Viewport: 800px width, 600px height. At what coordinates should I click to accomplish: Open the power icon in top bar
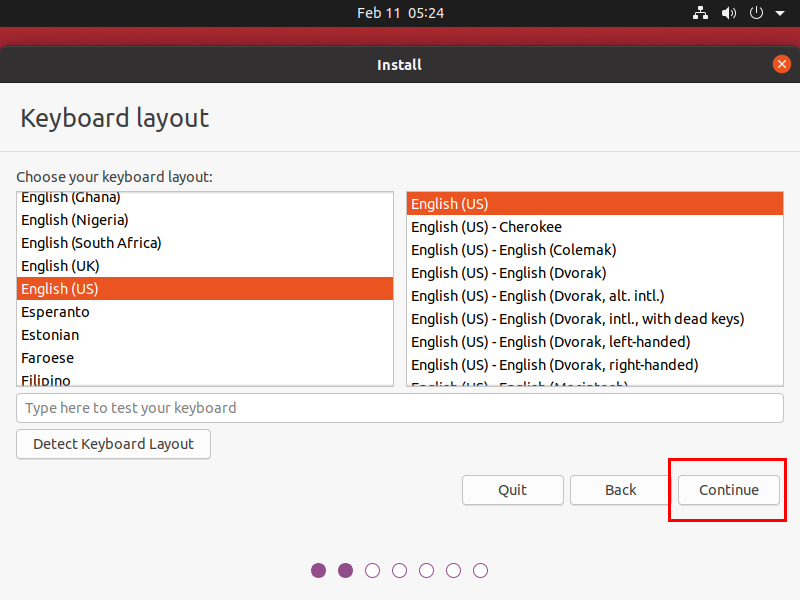[756, 13]
